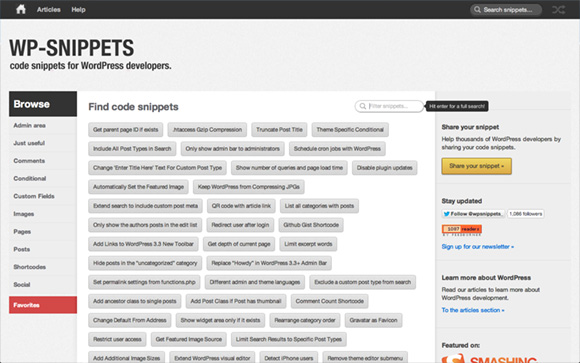
Task: Click the Smashing Magazine logo
Action: pyautogui.click(x=489, y=359)
